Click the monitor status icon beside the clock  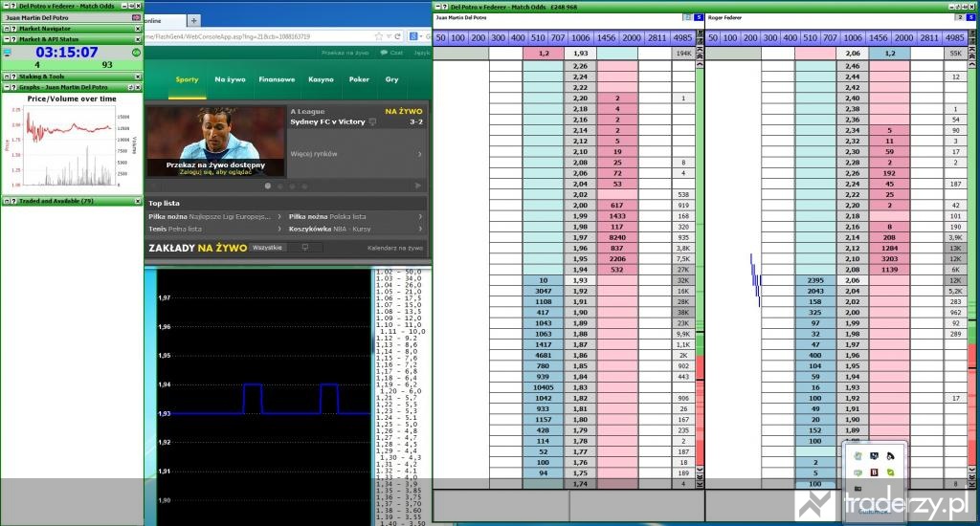[x=7, y=54]
